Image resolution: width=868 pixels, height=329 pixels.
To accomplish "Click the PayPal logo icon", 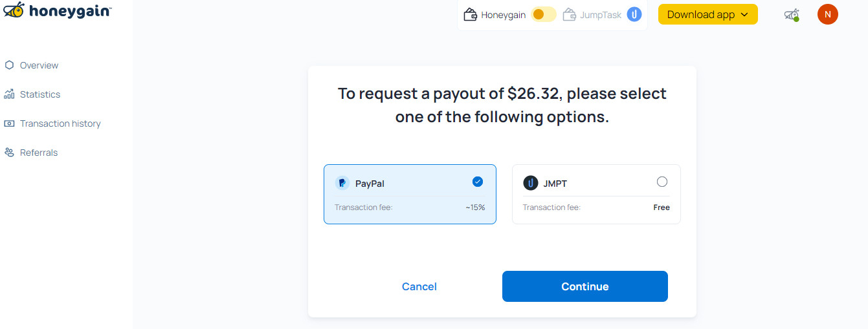I will click(x=342, y=184).
